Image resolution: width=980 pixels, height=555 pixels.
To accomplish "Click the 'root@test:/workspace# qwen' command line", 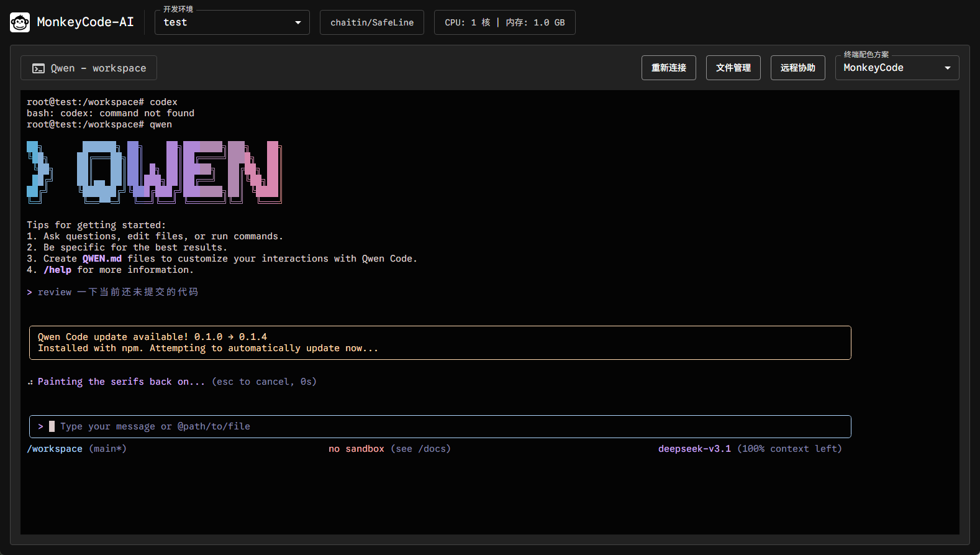I will 99,124.
